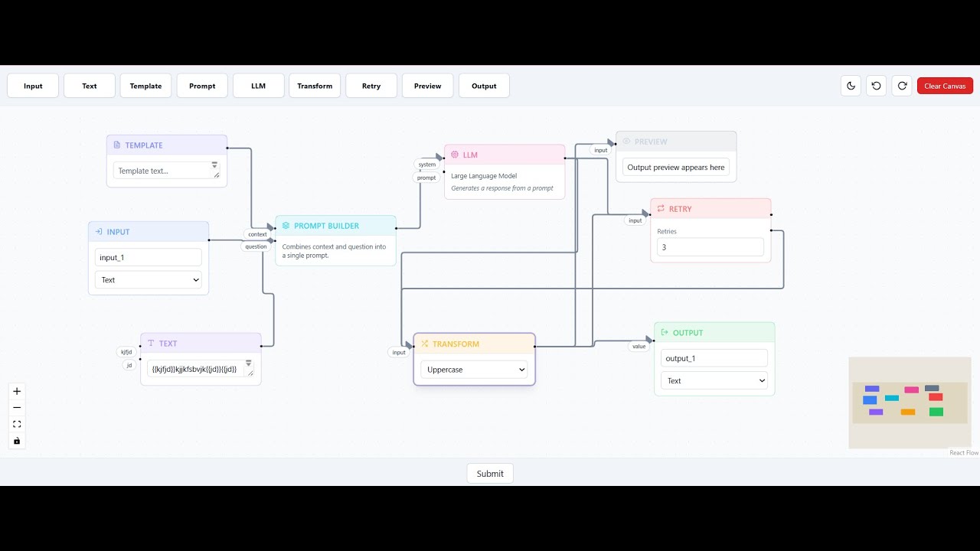980x551 pixels.
Task: Click the Retries number field
Action: [710, 247]
